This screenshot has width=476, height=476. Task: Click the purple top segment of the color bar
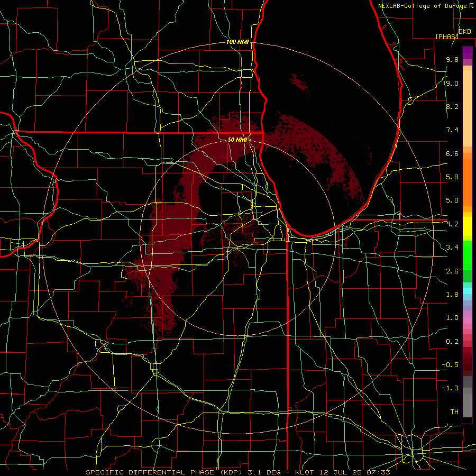click(467, 53)
